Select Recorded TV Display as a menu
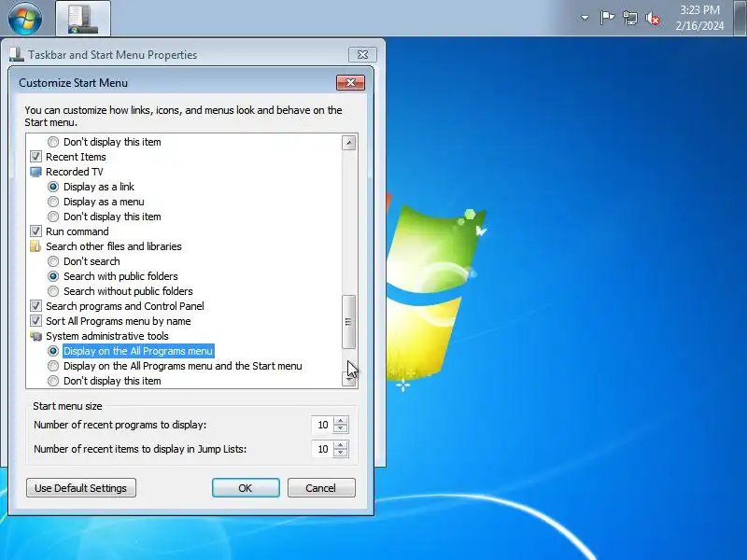 53,202
